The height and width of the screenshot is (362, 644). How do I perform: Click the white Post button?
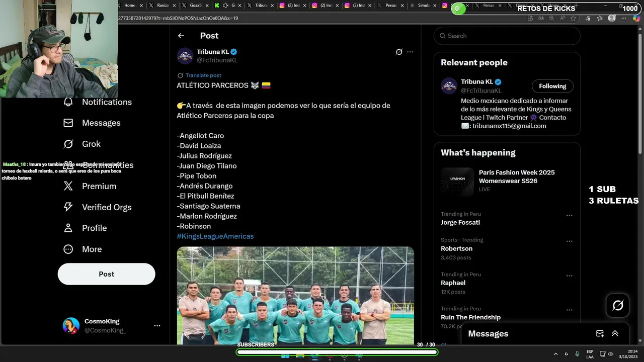tap(106, 274)
